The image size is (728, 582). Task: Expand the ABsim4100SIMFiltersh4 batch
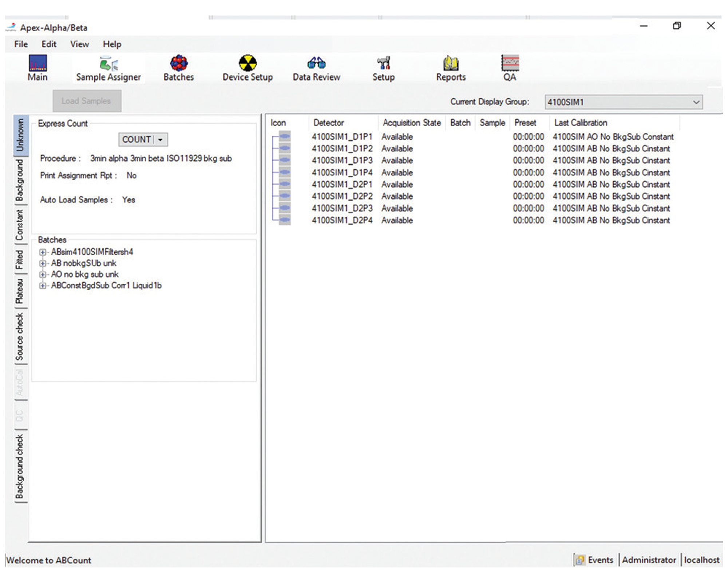tap(43, 252)
